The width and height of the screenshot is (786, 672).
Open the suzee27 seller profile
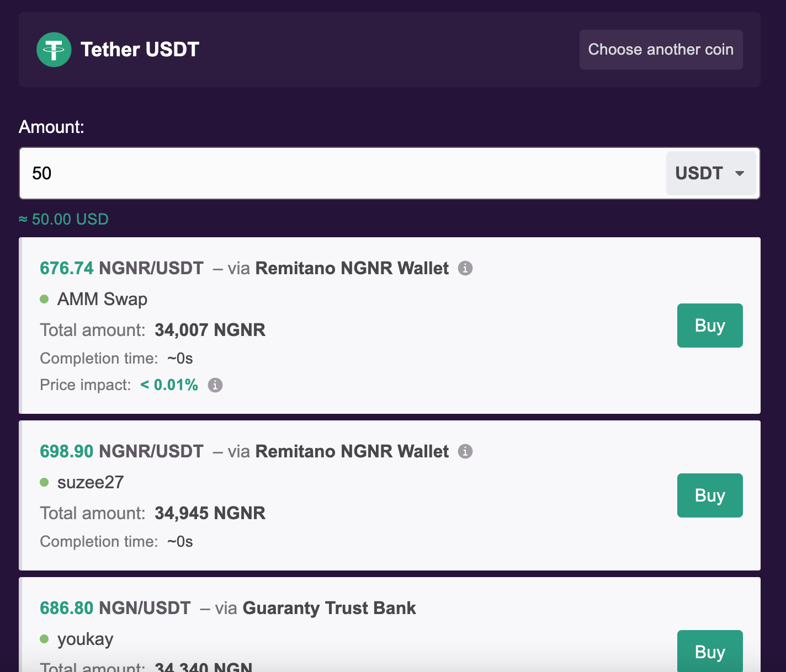(x=91, y=482)
